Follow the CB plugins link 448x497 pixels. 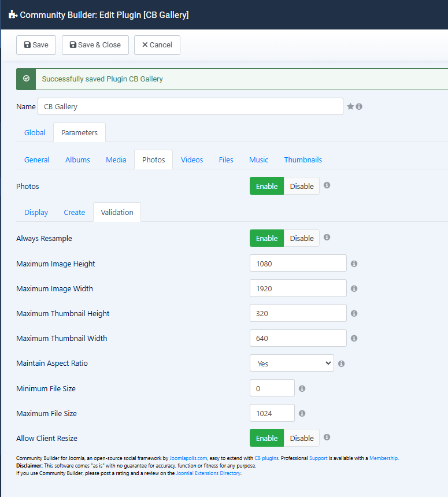pos(266,458)
